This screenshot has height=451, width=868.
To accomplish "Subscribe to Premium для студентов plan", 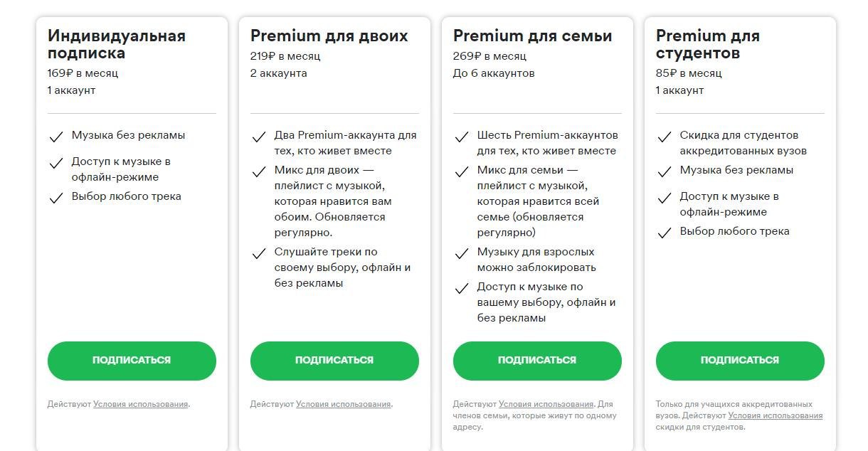I will (740, 361).
